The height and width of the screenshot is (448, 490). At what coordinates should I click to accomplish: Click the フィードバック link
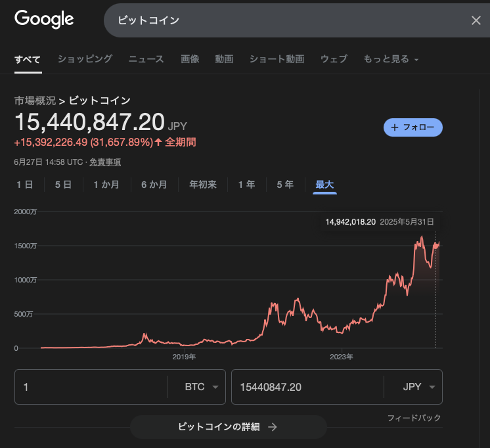point(414,418)
